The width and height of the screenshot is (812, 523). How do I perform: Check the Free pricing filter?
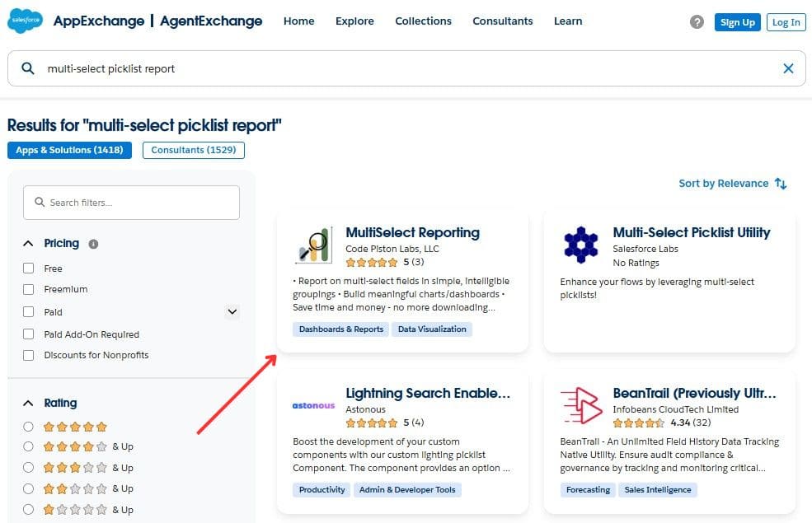point(29,268)
